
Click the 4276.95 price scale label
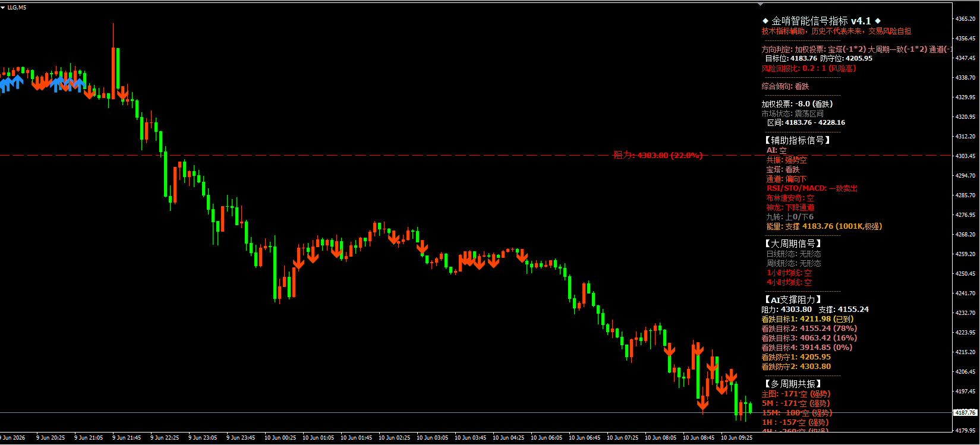click(965, 214)
